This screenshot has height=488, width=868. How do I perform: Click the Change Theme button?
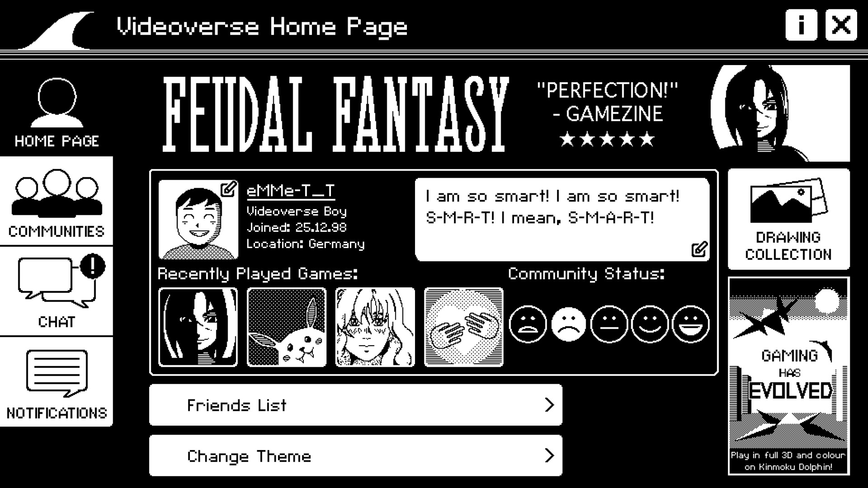[x=356, y=456]
